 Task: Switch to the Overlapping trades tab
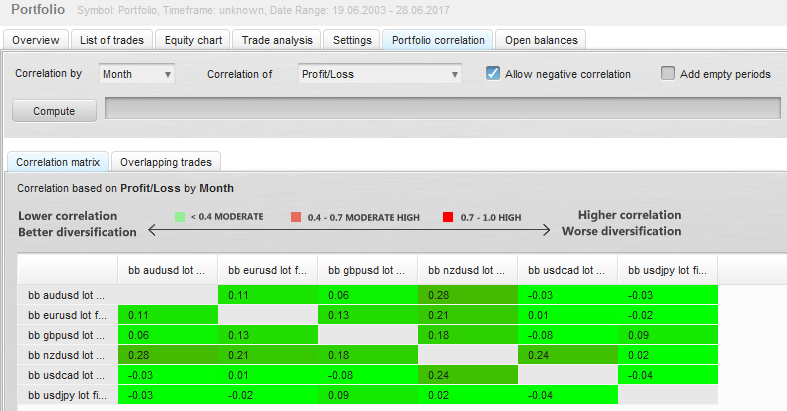tap(167, 161)
